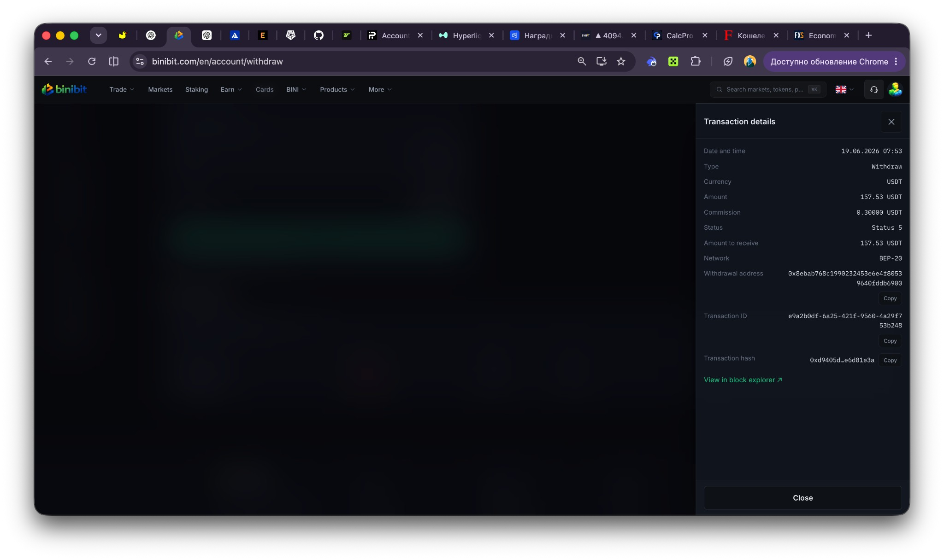This screenshot has height=560, width=944.
Task: Open the user profile avatar
Action: pyautogui.click(x=895, y=89)
